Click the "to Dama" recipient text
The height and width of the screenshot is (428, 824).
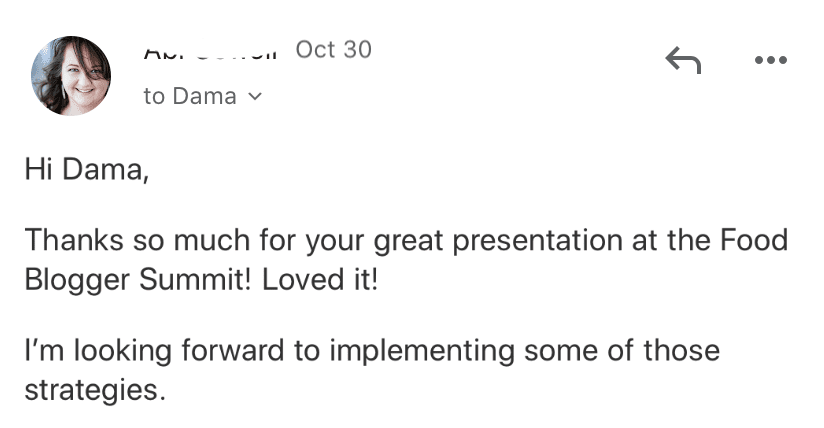190,96
